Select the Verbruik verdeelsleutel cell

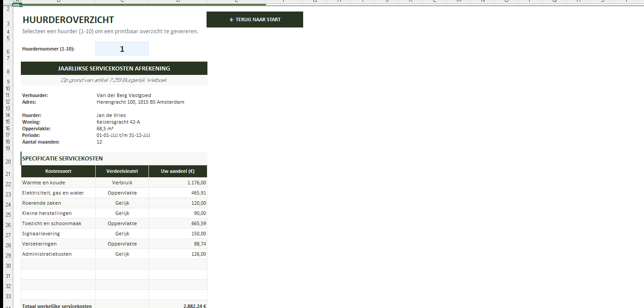[x=122, y=183]
